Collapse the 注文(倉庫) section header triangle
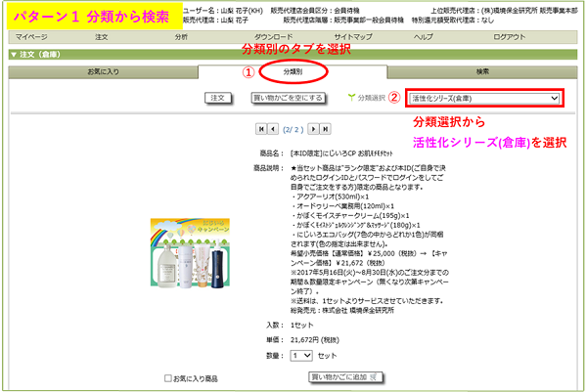Image resolution: width=587 pixels, height=392 pixels. tap(13, 54)
